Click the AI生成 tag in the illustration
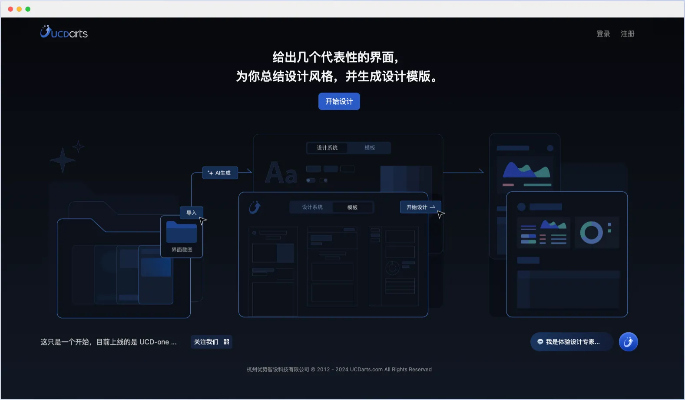This screenshot has width=685, height=400. [x=219, y=172]
